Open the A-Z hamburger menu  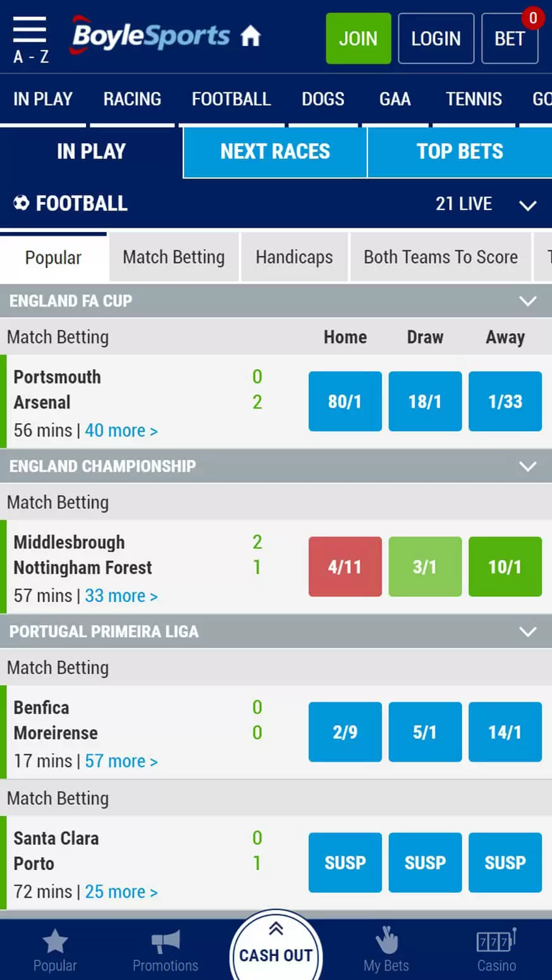[x=30, y=39]
